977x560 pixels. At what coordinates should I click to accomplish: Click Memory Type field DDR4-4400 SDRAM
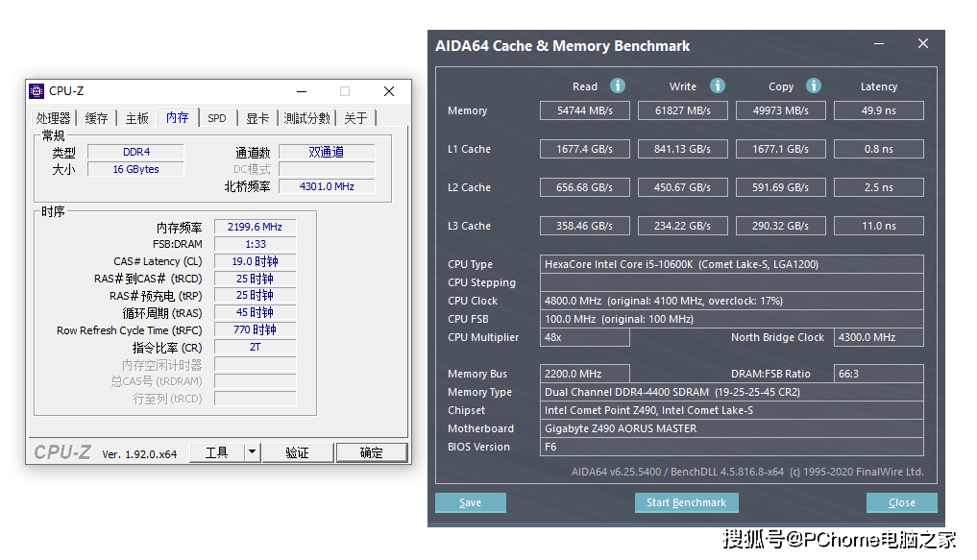click(731, 392)
